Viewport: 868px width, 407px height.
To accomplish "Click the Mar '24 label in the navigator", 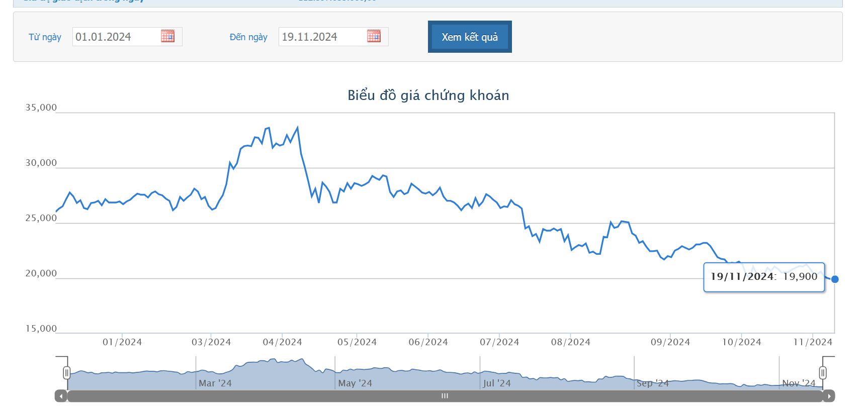I will 215,383.
